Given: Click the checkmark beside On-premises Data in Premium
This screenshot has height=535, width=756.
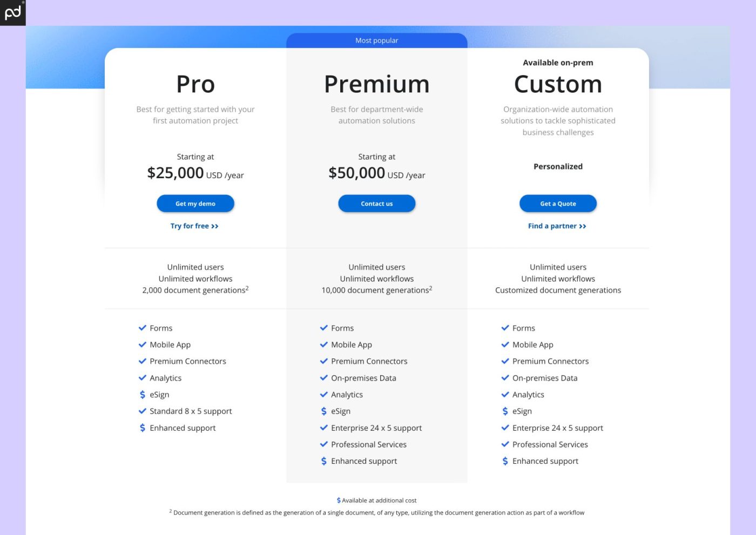Looking at the screenshot, I should (x=323, y=378).
